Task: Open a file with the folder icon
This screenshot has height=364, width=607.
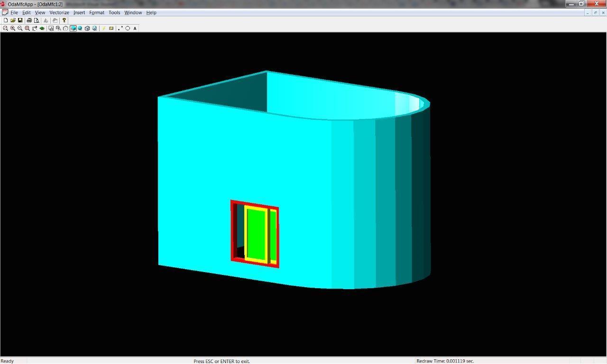Action: tap(13, 20)
